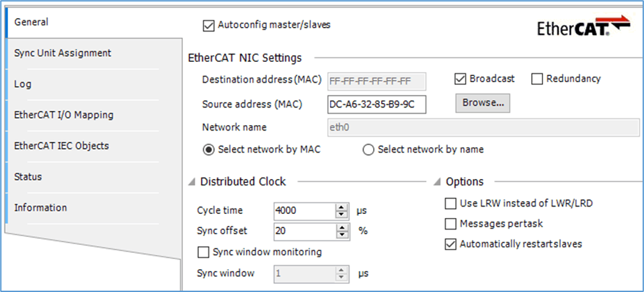The height and width of the screenshot is (292, 644).
Task: Enable Sync window monitoring
Action: click(203, 252)
